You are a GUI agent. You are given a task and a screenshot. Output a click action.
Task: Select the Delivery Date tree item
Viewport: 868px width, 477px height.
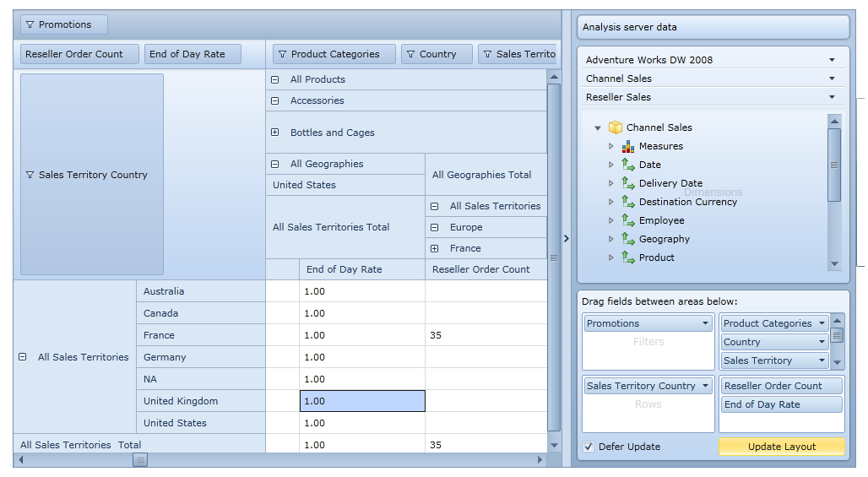(x=670, y=183)
